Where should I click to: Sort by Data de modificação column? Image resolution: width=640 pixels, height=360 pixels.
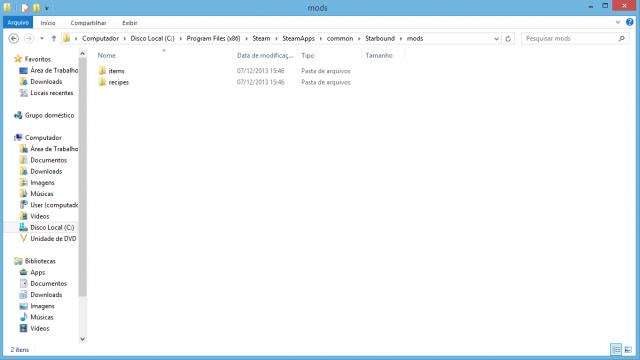[x=265, y=56]
